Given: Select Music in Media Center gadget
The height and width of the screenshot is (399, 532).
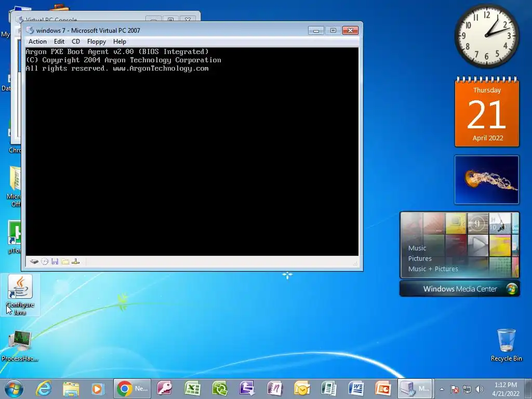Looking at the screenshot, I should [x=417, y=248].
